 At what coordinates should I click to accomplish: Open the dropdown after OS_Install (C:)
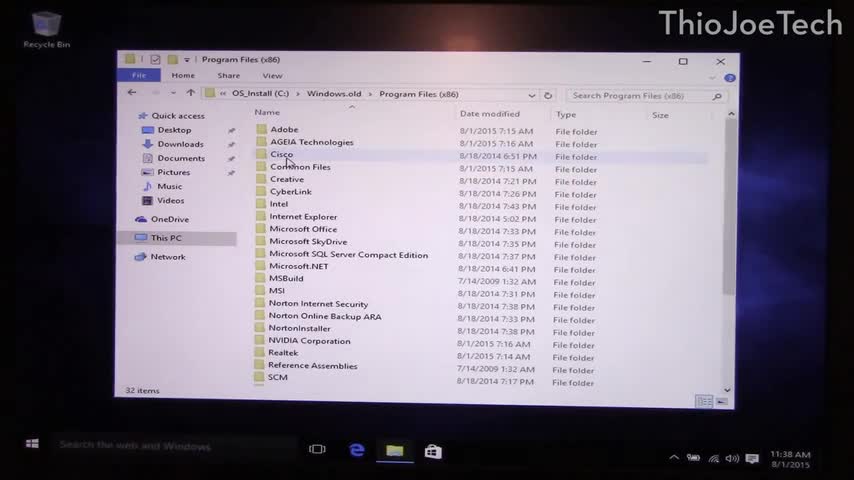[298, 94]
